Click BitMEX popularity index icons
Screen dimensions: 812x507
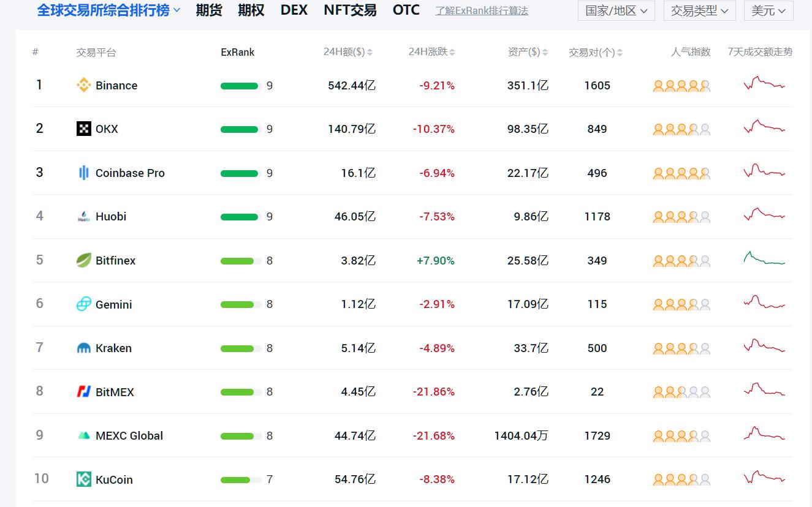681,392
